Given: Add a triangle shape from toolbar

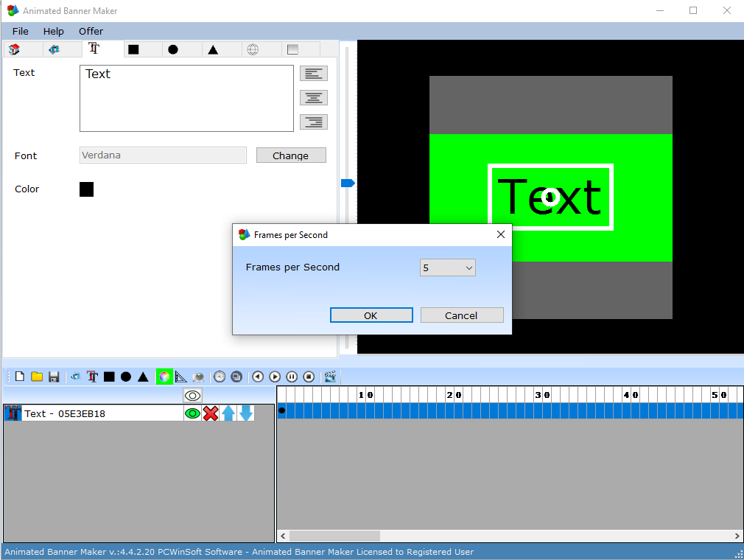Looking at the screenshot, I should (x=143, y=377).
